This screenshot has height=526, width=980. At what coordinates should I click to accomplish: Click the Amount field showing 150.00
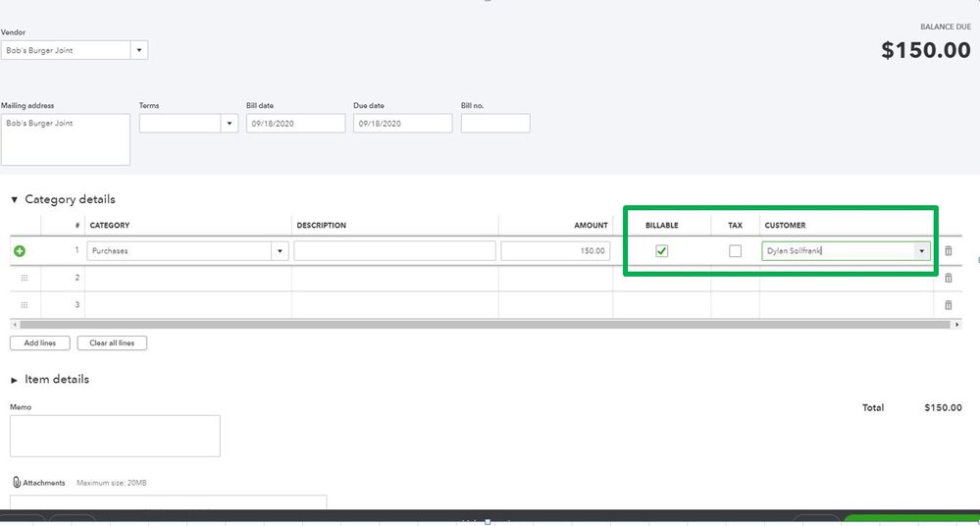point(555,251)
